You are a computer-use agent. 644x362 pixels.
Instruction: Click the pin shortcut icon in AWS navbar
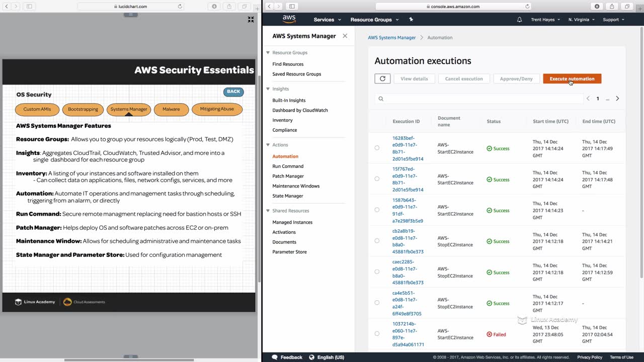click(411, 20)
